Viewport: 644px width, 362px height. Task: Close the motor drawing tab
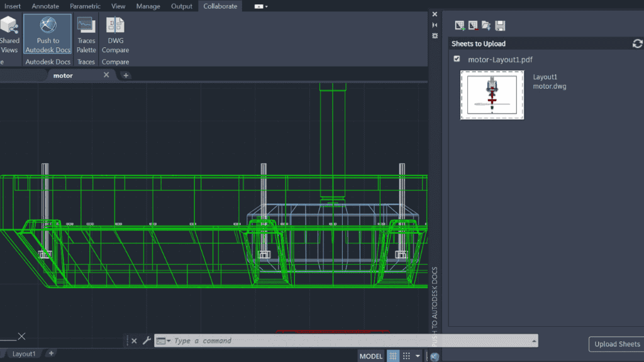tap(106, 75)
